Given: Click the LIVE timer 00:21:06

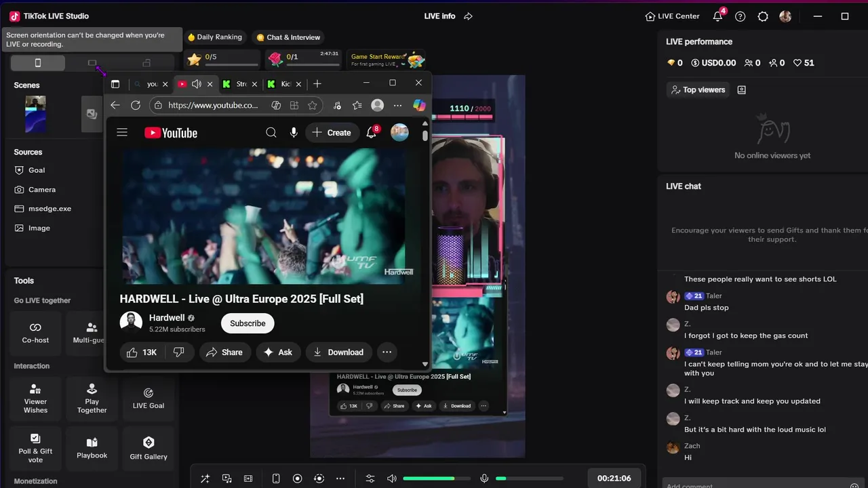Looking at the screenshot, I should point(614,479).
